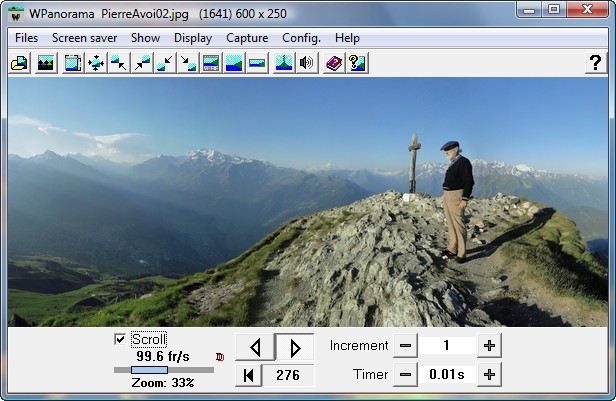The image size is (616, 401).
Task: Increase the Timer value with plus
Action: pyautogui.click(x=489, y=375)
